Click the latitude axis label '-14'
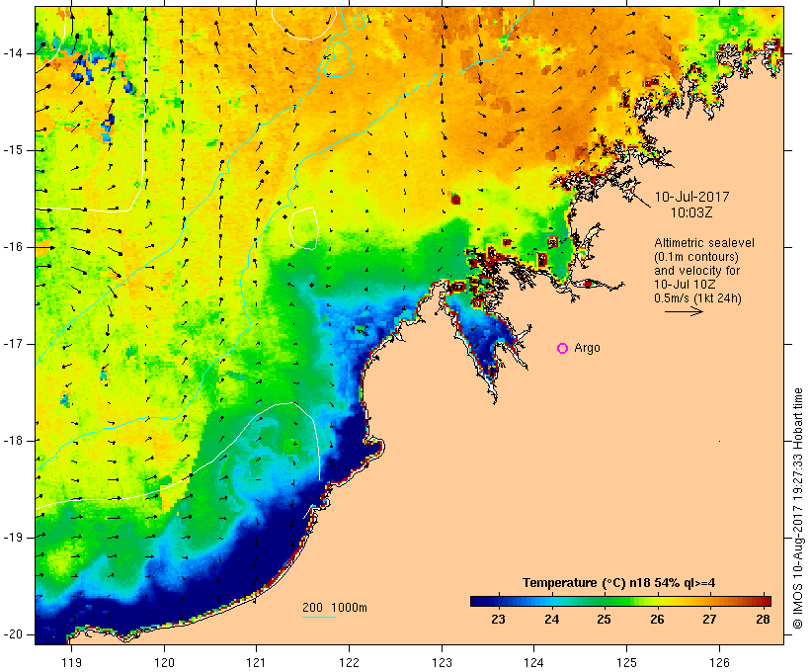The width and height of the screenshot is (810, 672). [x=13, y=53]
